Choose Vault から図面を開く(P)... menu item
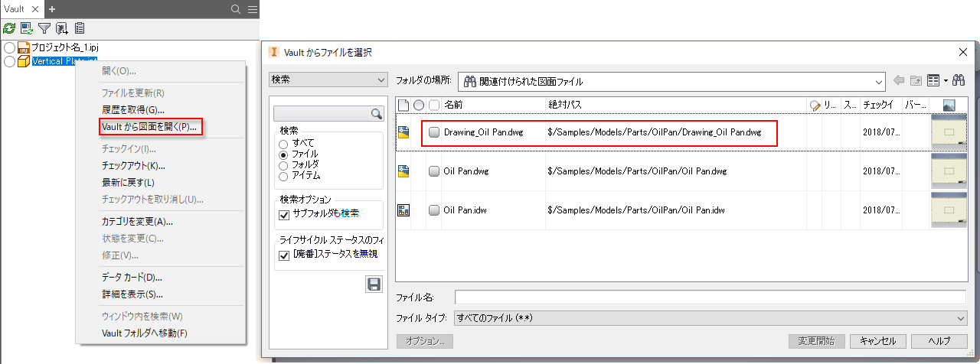 [x=149, y=127]
